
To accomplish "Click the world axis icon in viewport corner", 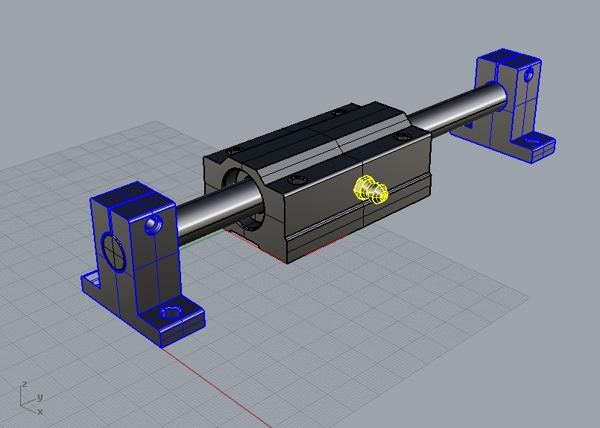I will (x=31, y=399).
